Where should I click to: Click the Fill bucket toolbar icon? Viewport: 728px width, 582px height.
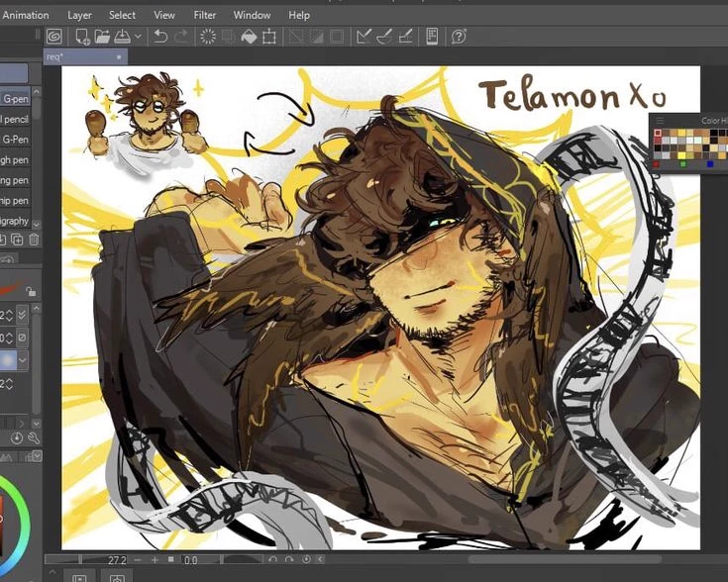249,37
